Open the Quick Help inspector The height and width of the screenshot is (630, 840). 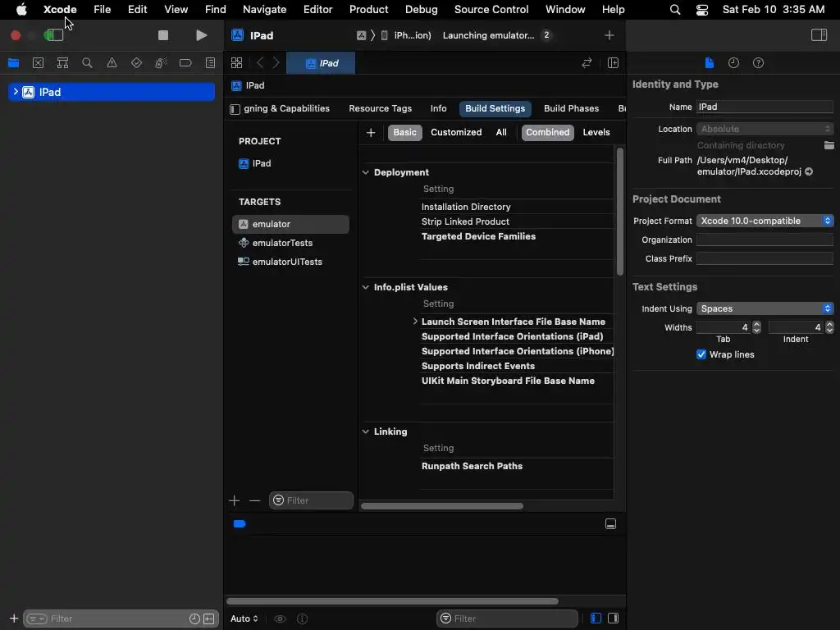(x=758, y=62)
